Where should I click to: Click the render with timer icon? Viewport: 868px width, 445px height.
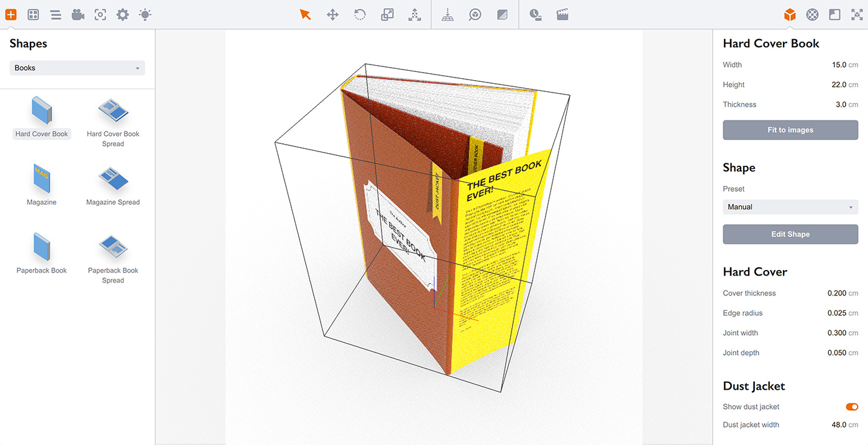point(535,14)
